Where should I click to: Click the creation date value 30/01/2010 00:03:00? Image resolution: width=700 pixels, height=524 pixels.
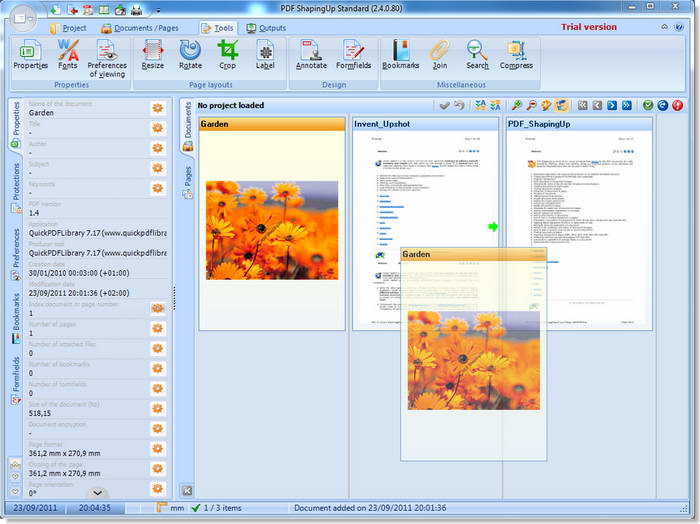(x=79, y=273)
